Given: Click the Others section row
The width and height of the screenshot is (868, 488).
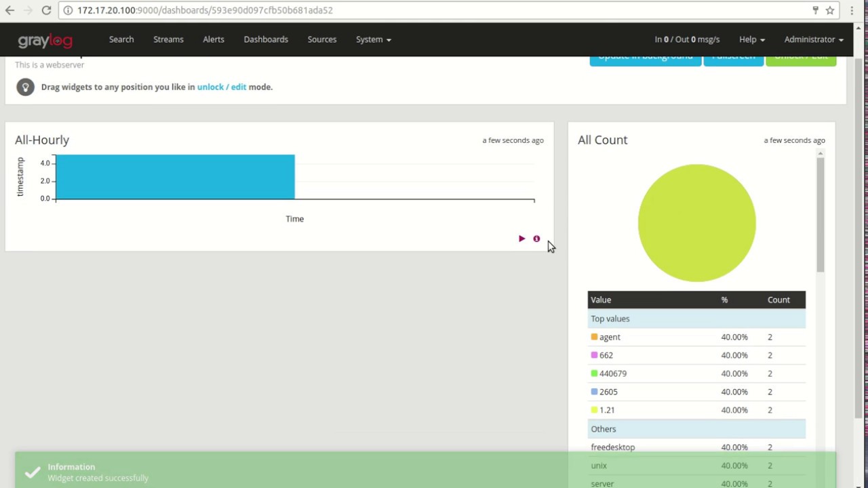Looking at the screenshot, I should pyautogui.click(x=696, y=429).
